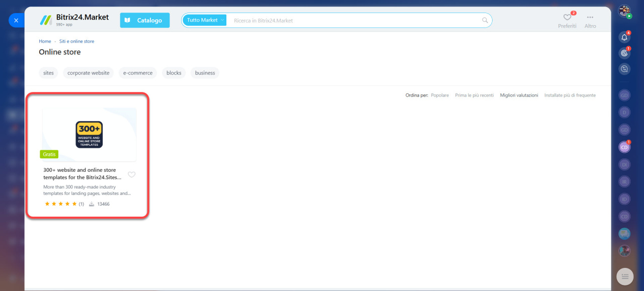This screenshot has height=291, width=644.
Task: Close the Market slider with the X button
Action: tap(16, 21)
